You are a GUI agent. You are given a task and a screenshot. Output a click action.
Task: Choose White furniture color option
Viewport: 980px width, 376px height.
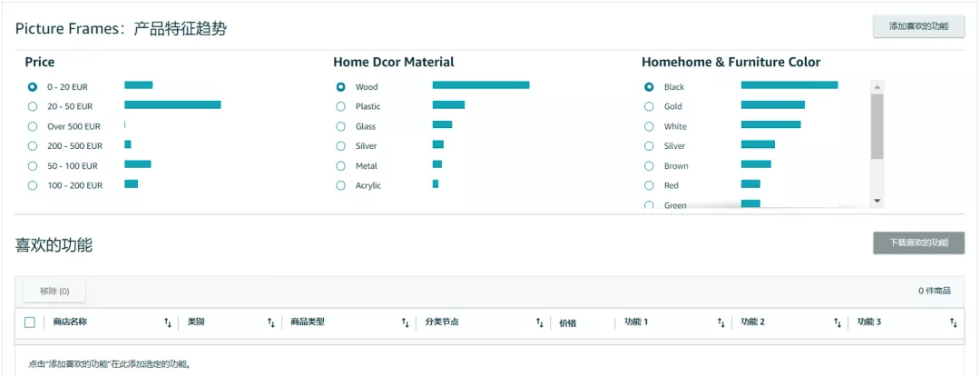tap(650, 126)
